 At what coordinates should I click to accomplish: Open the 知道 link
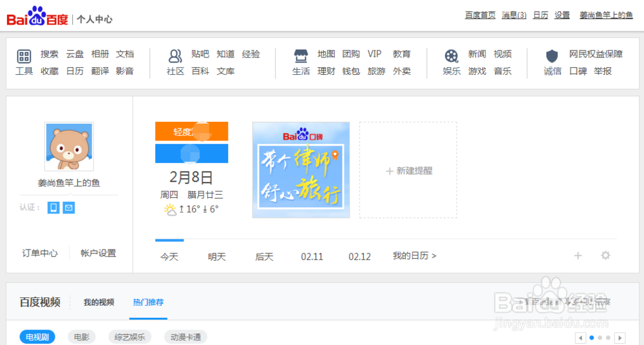tap(225, 54)
